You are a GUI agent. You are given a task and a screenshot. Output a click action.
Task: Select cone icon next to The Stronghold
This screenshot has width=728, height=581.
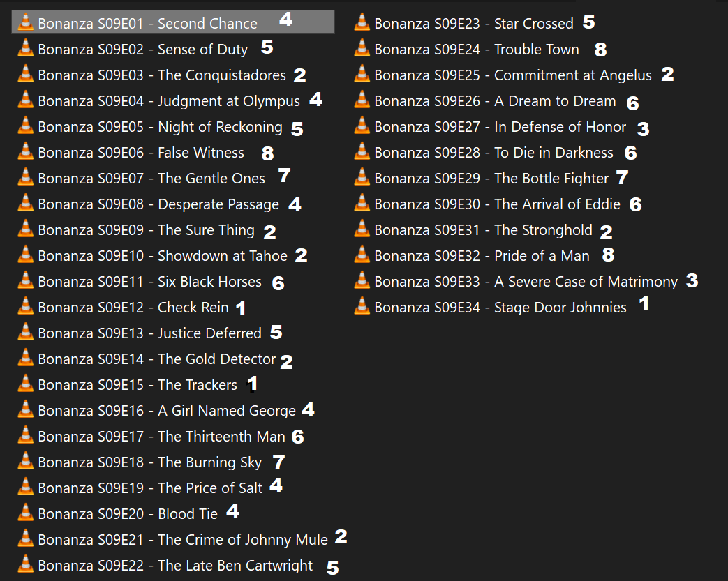(362, 229)
